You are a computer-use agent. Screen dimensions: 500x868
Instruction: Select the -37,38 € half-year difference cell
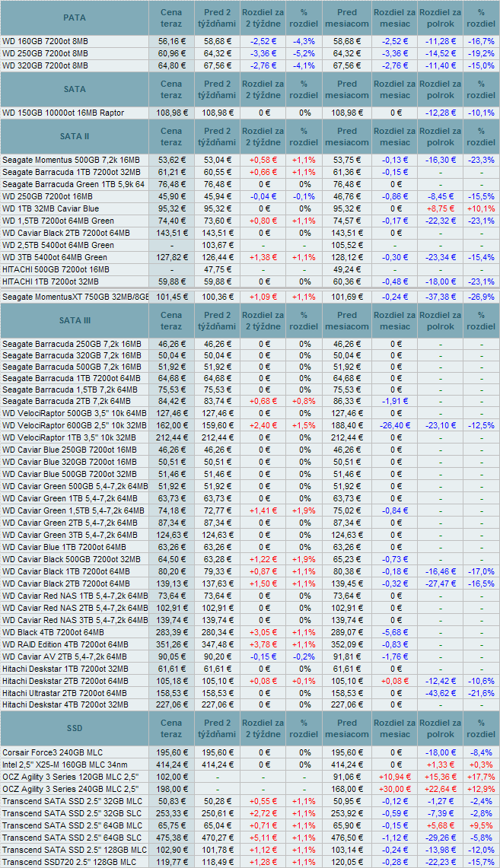click(x=440, y=297)
